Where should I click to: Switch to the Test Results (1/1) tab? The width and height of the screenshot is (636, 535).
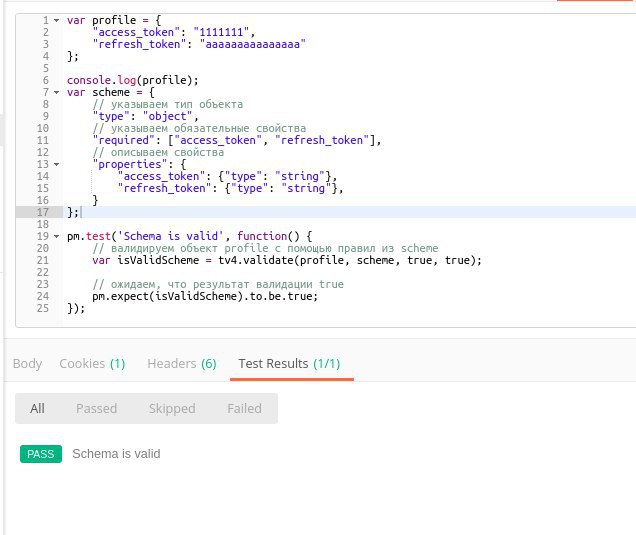[x=289, y=363]
